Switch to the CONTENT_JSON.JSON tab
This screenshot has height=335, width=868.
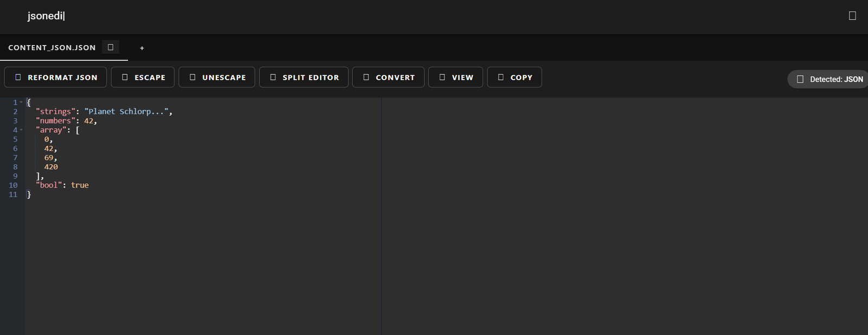[x=52, y=48]
